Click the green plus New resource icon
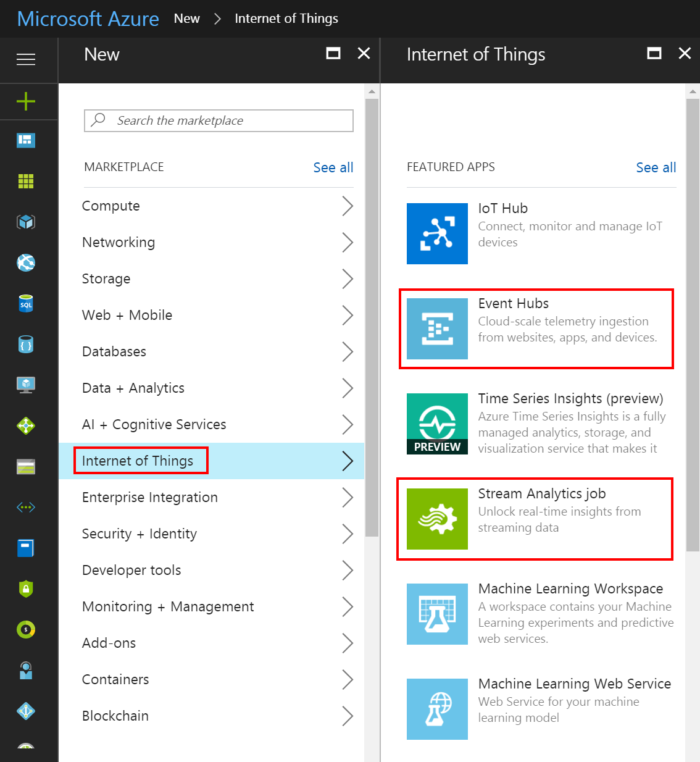 (26, 101)
